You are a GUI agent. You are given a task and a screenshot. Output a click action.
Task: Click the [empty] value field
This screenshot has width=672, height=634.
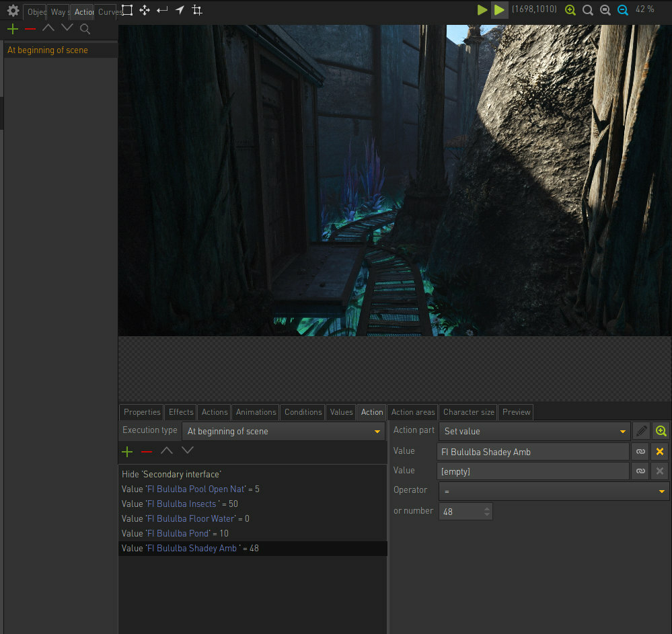point(533,471)
